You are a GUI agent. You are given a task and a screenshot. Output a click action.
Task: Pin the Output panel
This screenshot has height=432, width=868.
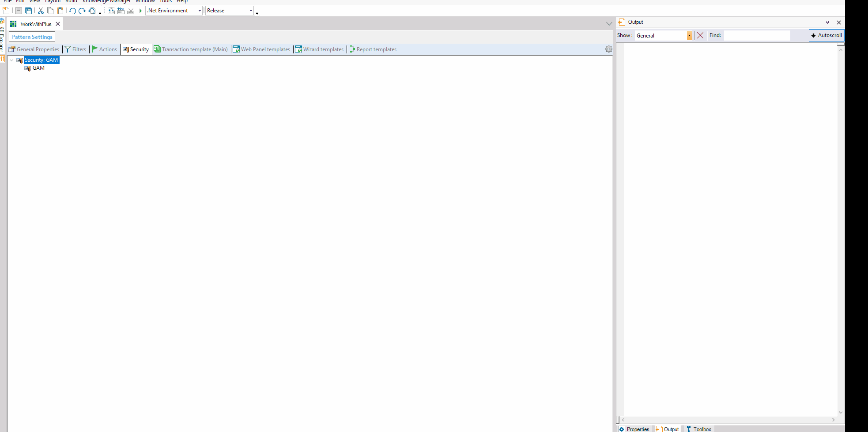point(827,22)
